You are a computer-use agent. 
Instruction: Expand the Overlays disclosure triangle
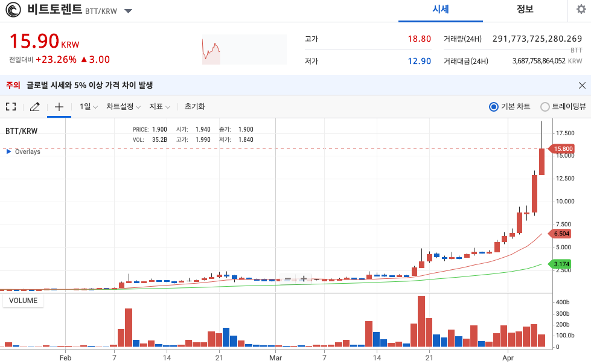point(8,152)
